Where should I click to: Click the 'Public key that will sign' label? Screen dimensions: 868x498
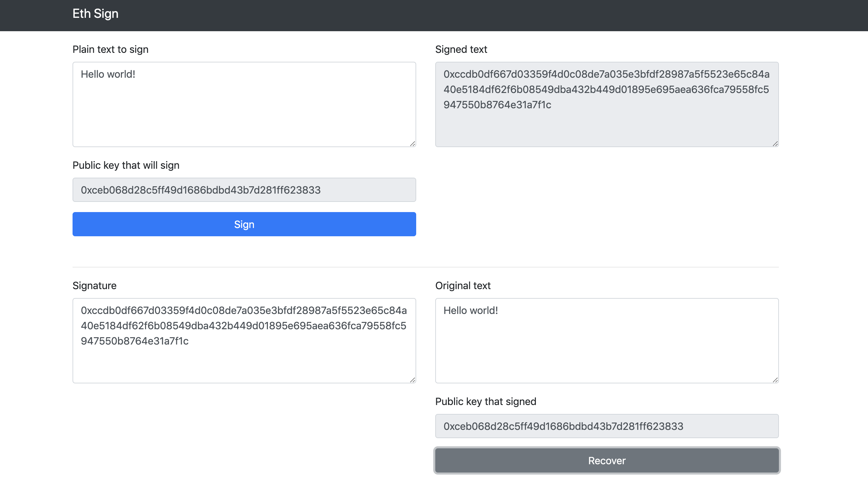[x=126, y=165]
